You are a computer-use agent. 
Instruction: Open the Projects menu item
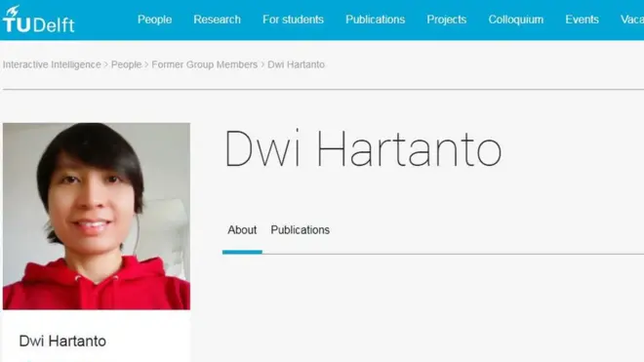(x=447, y=20)
